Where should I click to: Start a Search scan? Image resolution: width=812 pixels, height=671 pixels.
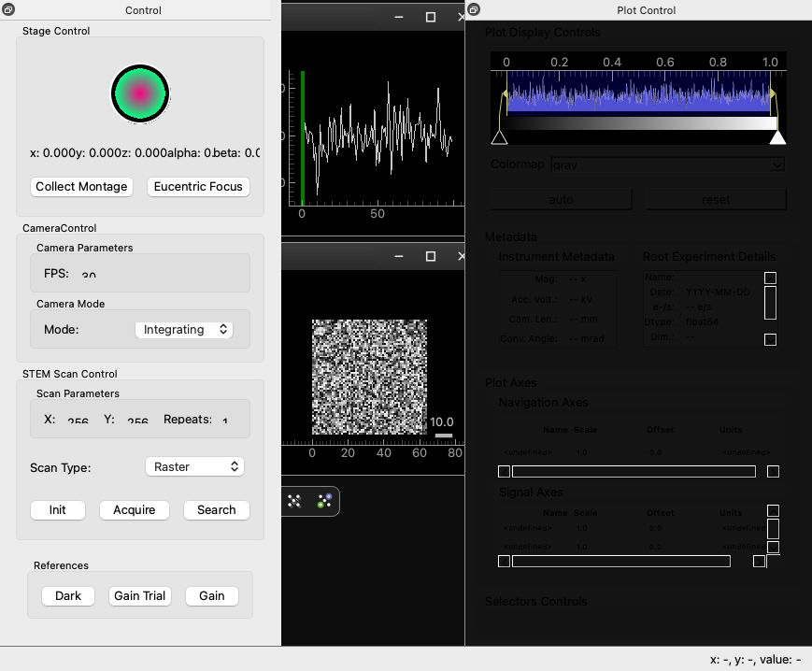click(216, 510)
